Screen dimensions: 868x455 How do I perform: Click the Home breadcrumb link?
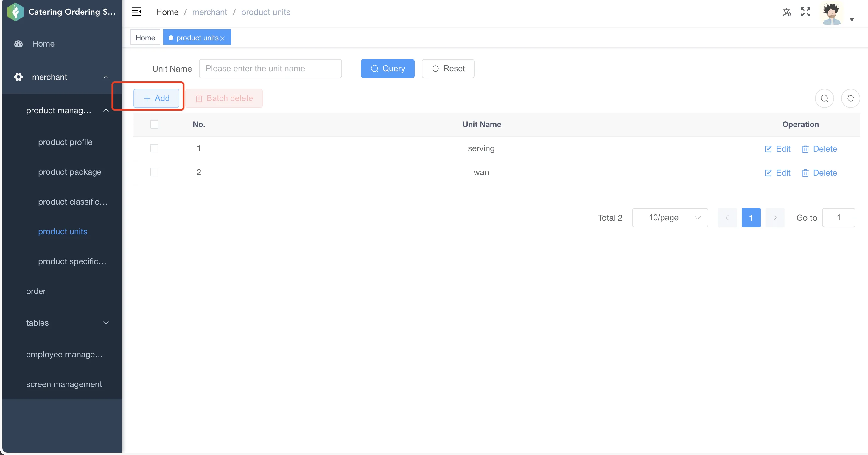click(x=167, y=12)
